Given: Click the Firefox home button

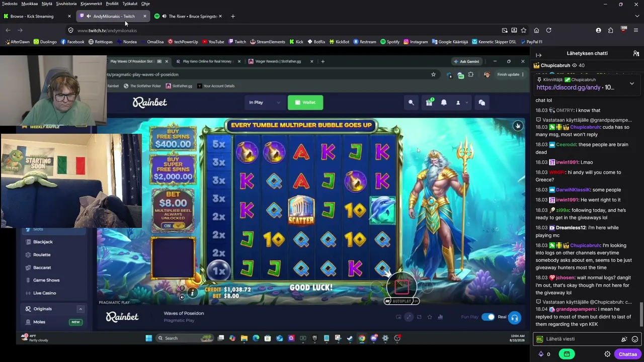Looking at the screenshot, I should [x=536, y=30].
